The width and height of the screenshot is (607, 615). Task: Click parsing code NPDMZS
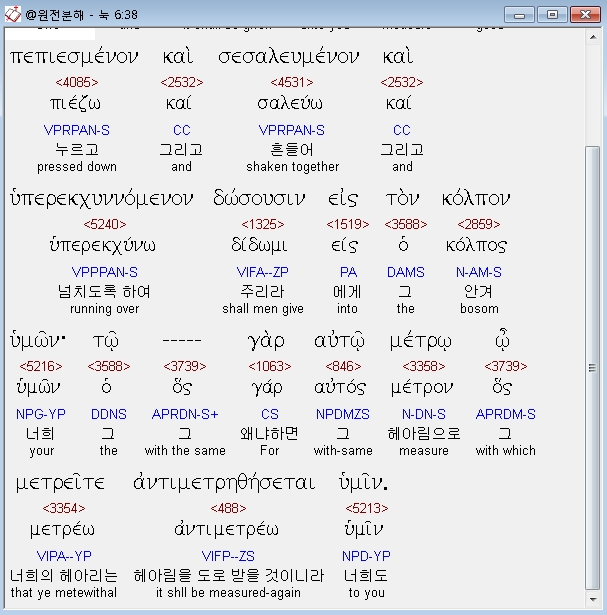coord(343,414)
